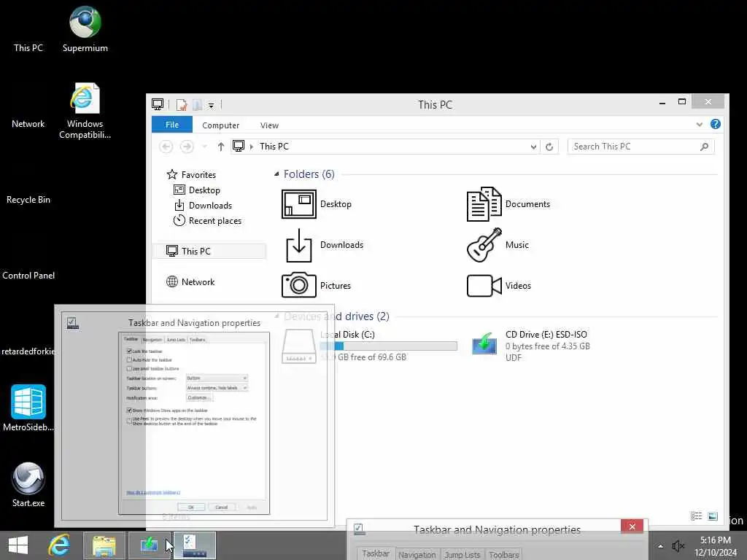Click the Properties quick access icon
747x560 pixels.
click(x=181, y=105)
